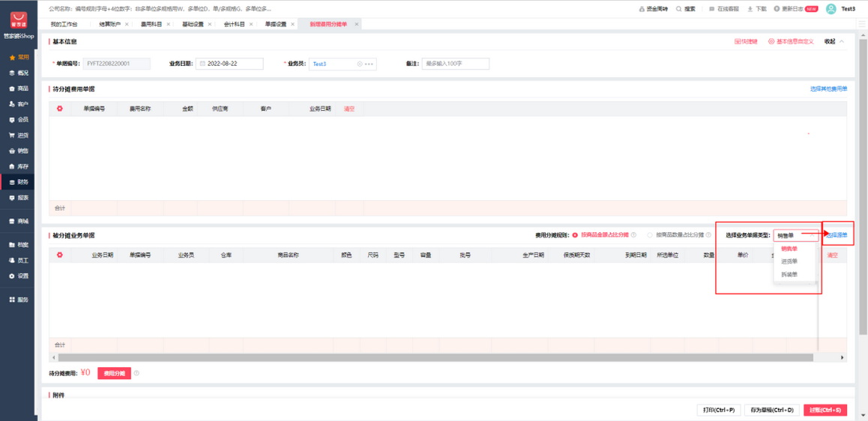Click the red 费用分摊 button
The width and height of the screenshot is (868, 421).
pos(114,373)
